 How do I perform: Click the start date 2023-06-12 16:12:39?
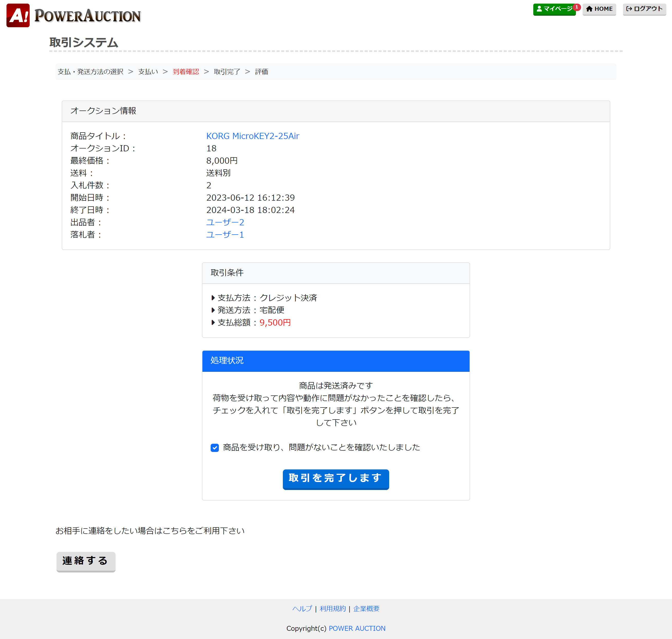[x=250, y=198]
